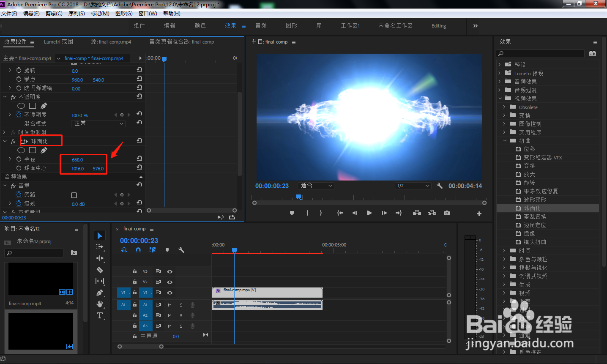Step back one frame in Program monitor

355,213
